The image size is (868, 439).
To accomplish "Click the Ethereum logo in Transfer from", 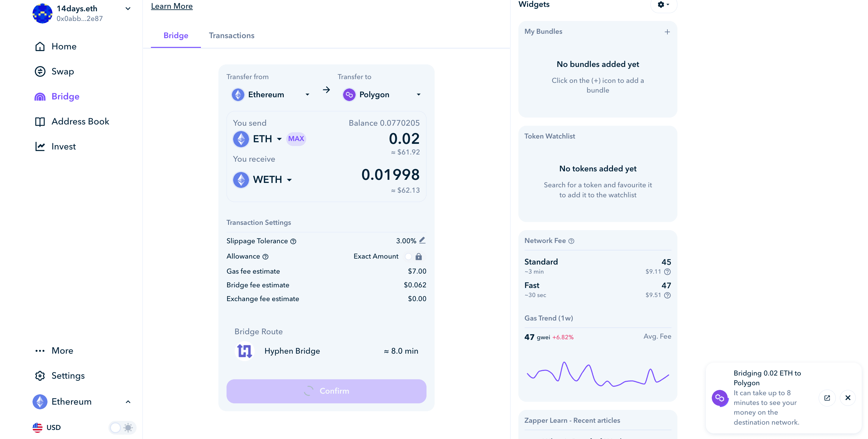I will (238, 94).
